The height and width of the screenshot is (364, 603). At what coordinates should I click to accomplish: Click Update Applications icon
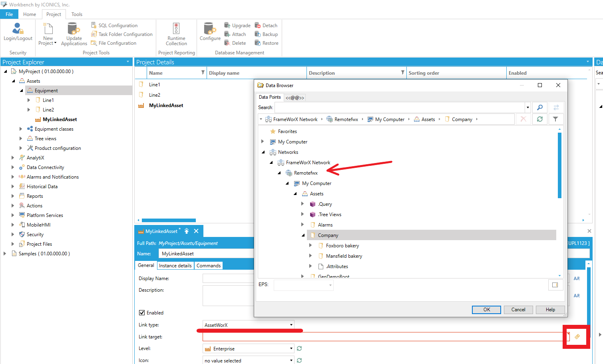click(74, 34)
